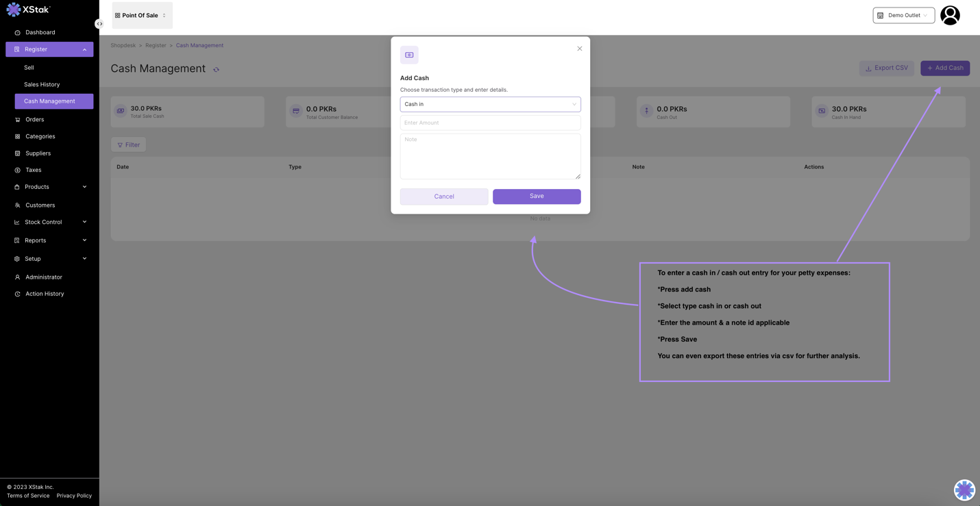Open the Point Of Sale app switcher

click(x=142, y=15)
